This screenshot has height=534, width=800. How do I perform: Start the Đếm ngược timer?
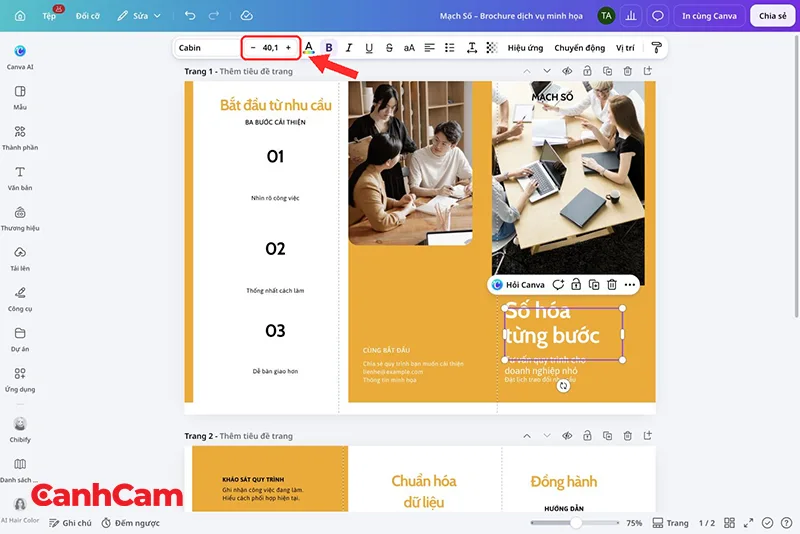click(131, 523)
